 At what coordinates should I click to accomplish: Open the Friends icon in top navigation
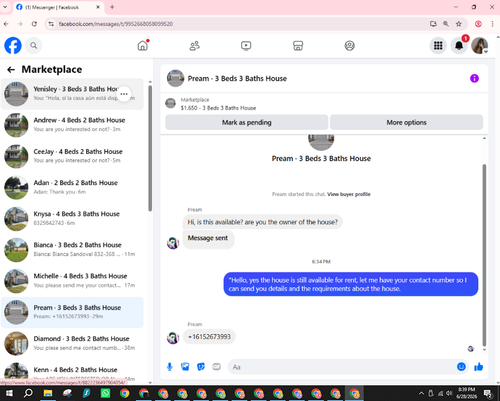[194, 46]
